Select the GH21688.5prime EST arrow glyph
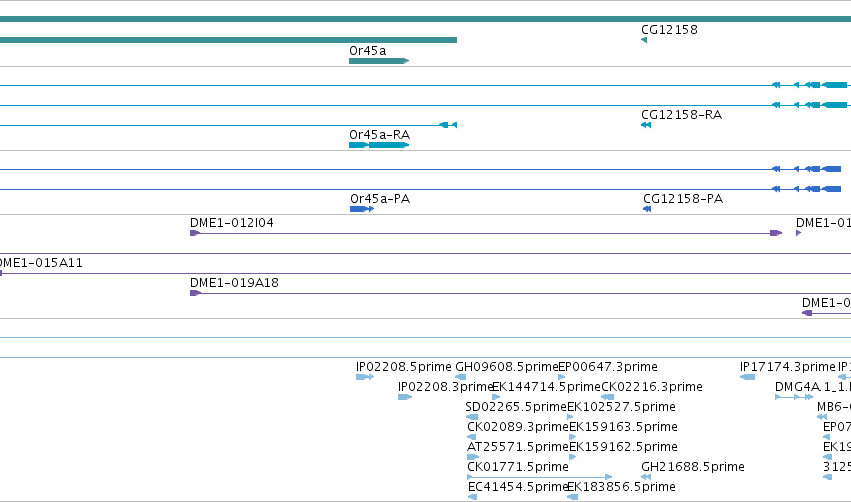This screenshot has width=851, height=502. click(646, 478)
